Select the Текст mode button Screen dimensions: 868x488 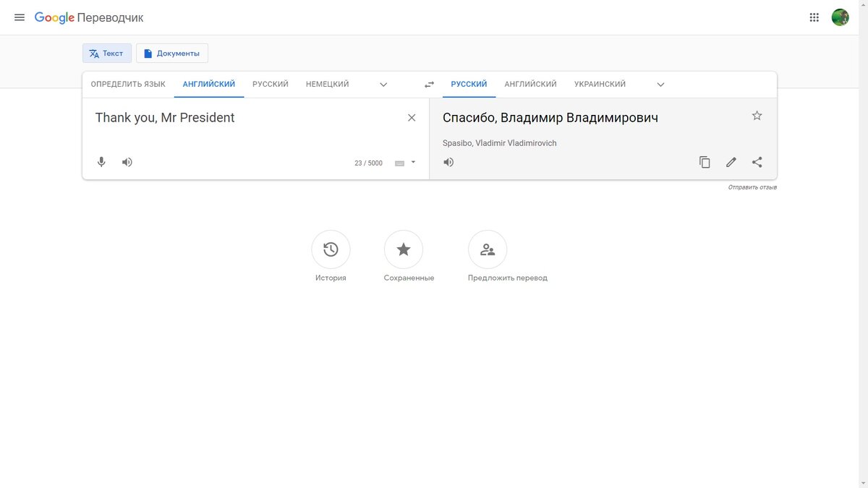[107, 53]
